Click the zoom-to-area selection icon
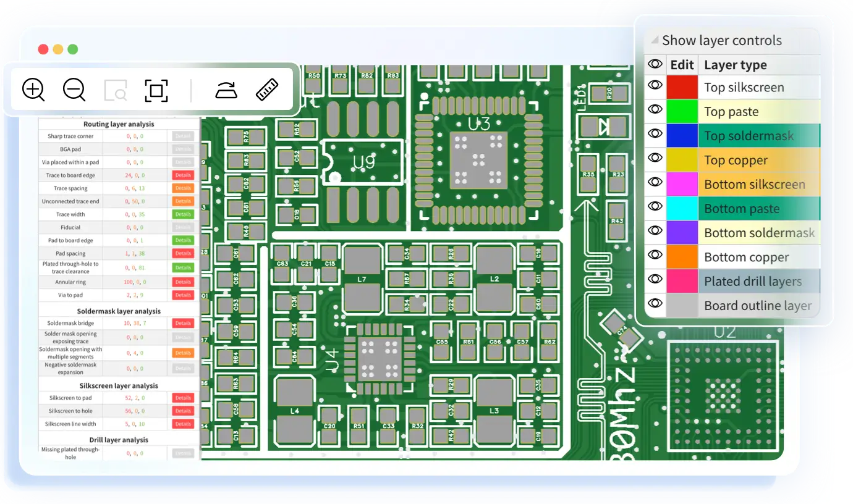Screen dimensions: 853x504 point(116,91)
